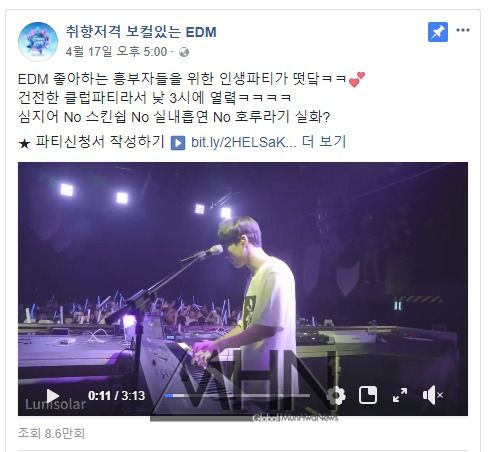This screenshot has width=492, height=452.
Task: Seek on the video progress bar
Action: point(237,396)
